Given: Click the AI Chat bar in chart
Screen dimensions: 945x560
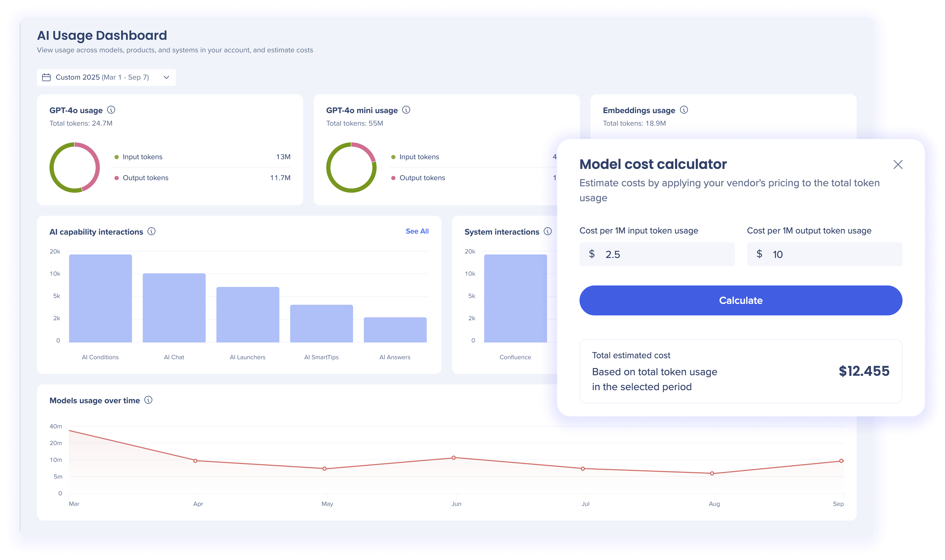Looking at the screenshot, I should coord(174,308).
